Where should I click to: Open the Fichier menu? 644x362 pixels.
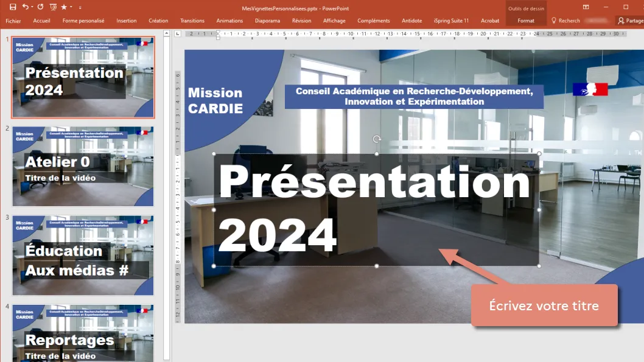point(13,21)
